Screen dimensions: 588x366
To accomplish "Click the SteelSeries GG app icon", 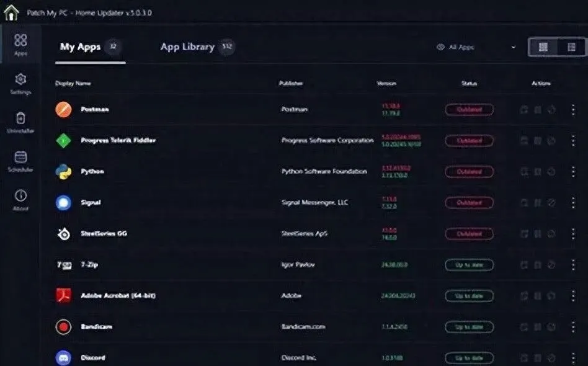I will [63, 234].
